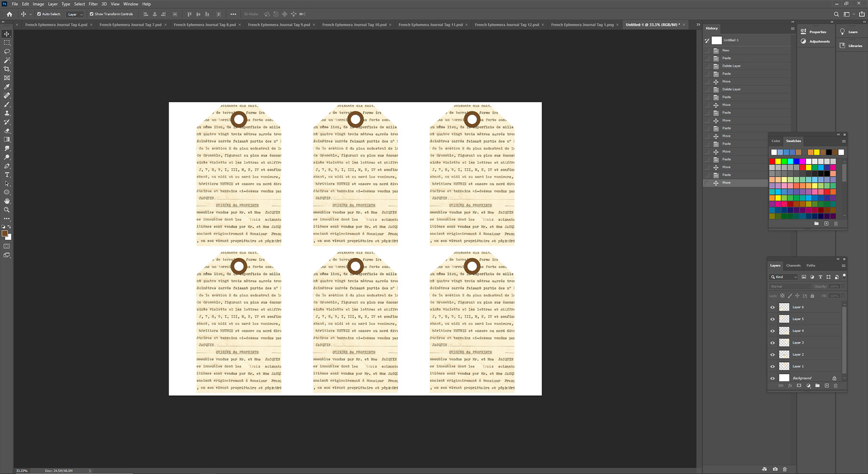The image size is (868, 474).
Task: Click Create new layer icon in Layers panel
Action: point(827,386)
